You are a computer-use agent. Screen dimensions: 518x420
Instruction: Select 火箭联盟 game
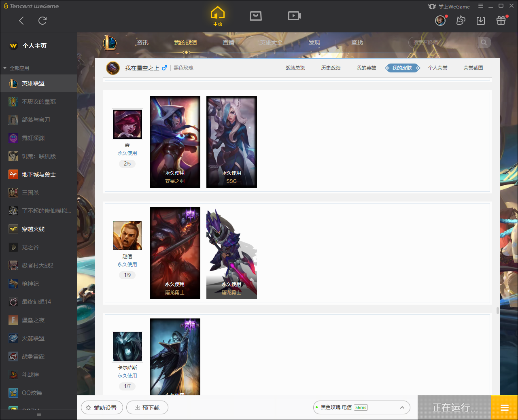click(x=38, y=338)
